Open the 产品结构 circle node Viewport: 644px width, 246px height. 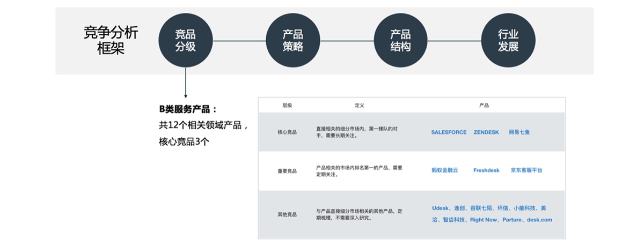400,41
